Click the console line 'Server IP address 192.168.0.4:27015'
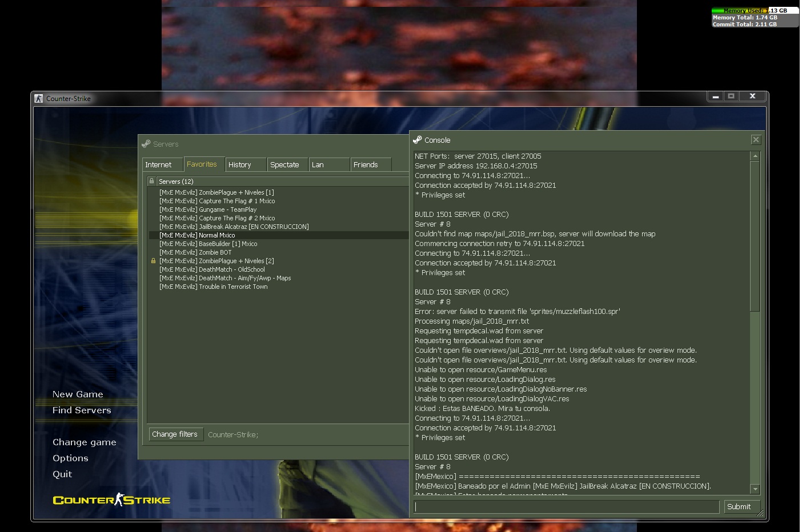Viewport: 802px width, 532px height. point(476,166)
